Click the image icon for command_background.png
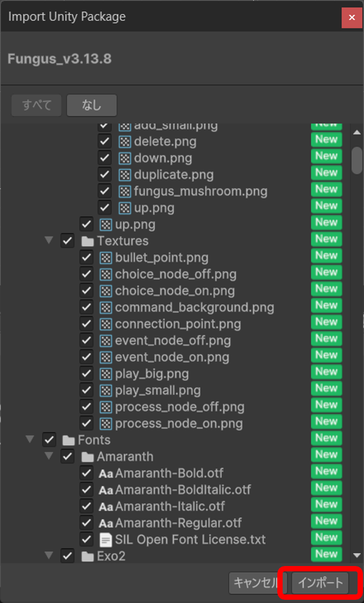This screenshot has width=364, height=603. pyautogui.click(x=105, y=307)
